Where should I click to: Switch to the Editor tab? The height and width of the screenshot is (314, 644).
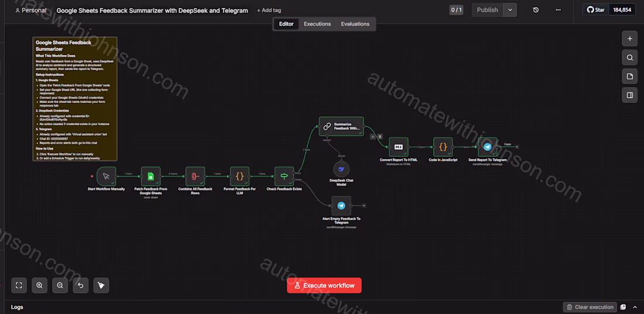click(286, 24)
